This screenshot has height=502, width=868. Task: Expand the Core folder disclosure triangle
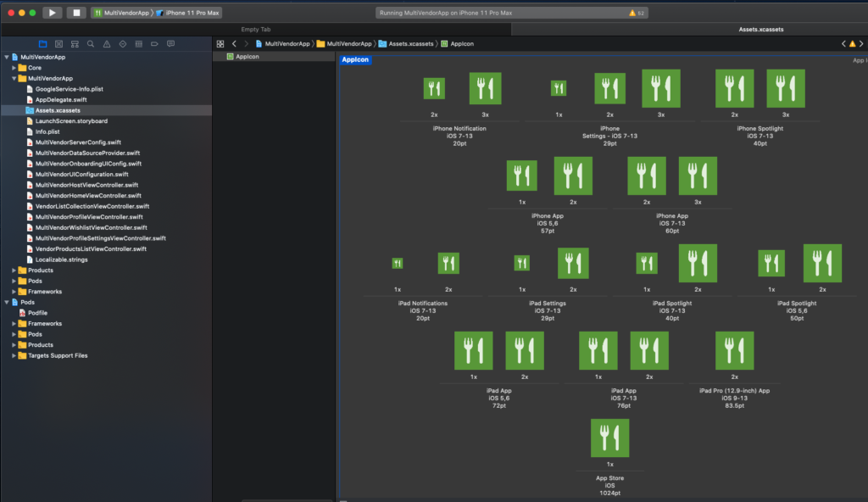pos(14,67)
